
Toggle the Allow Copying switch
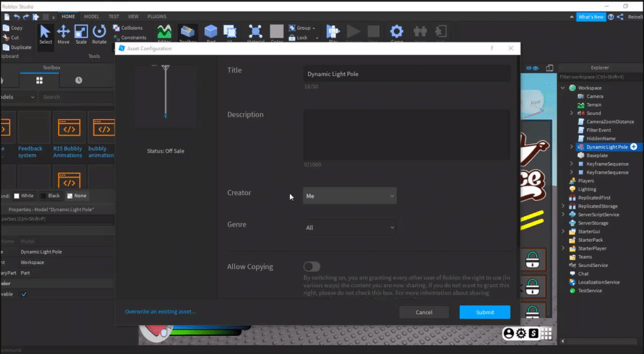pyautogui.click(x=312, y=266)
